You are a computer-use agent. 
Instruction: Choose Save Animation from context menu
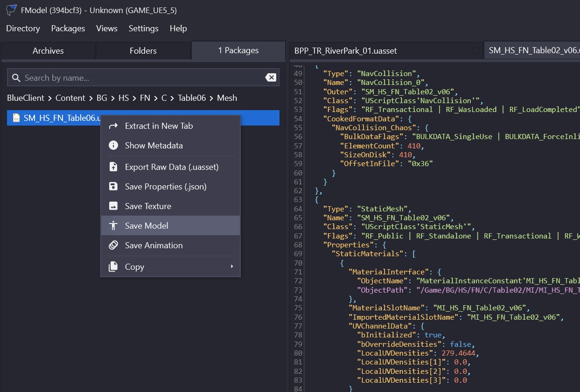click(170, 245)
